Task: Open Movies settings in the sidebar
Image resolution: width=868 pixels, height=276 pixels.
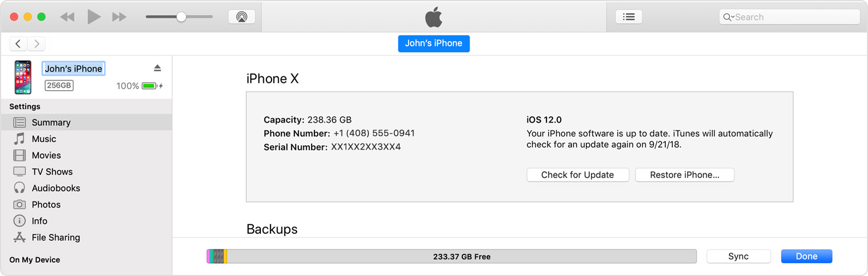Action: coord(86,155)
